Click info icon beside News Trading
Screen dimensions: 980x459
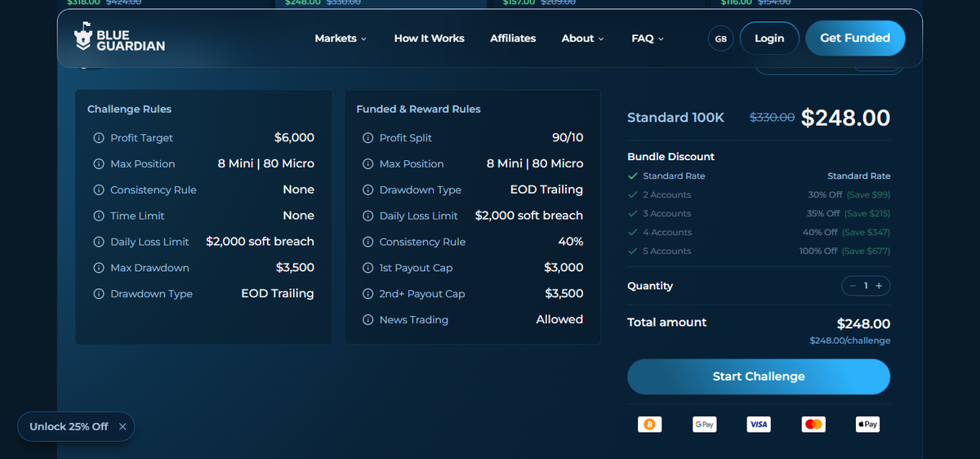(367, 320)
